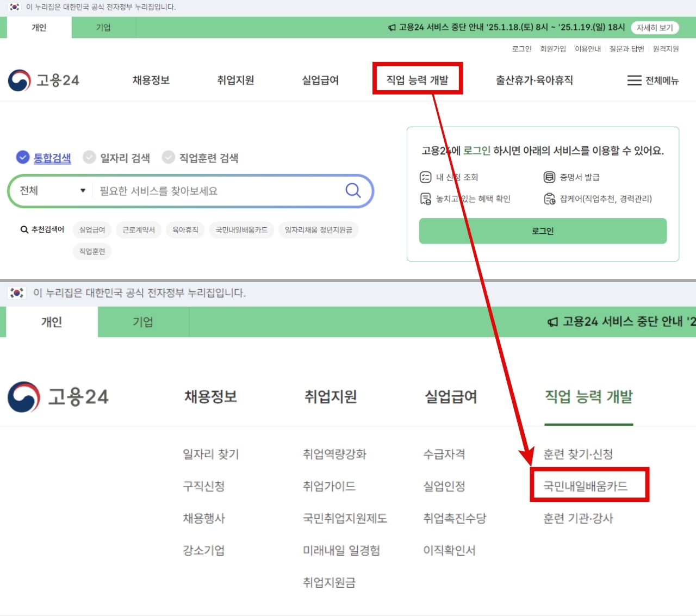
Task: Click the 고용24 logo in top header
Action: click(x=43, y=80)
